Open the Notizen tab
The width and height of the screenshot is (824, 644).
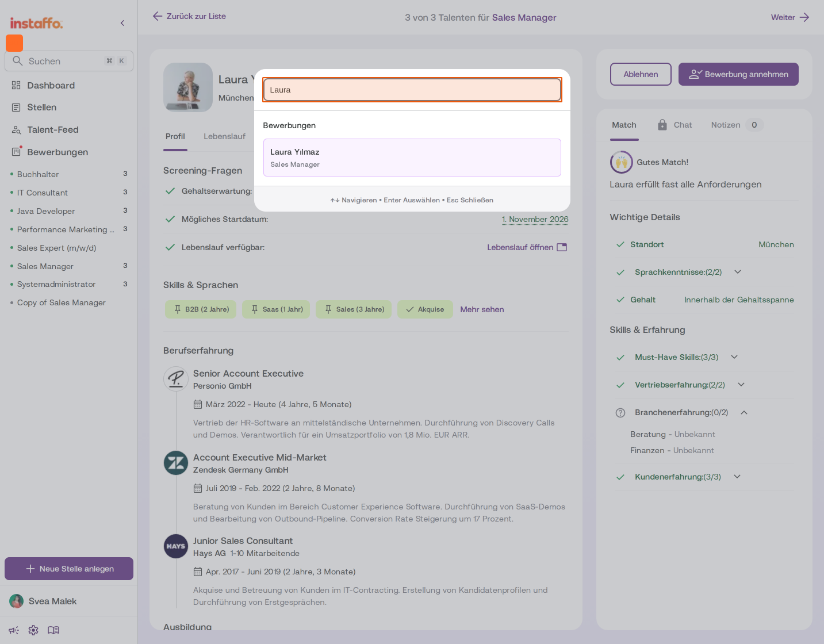pyautogui.click(x=737, y=125)
